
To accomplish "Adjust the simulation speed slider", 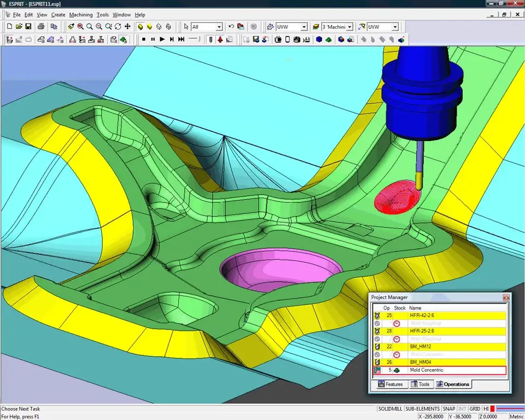I will click(194, 39).
